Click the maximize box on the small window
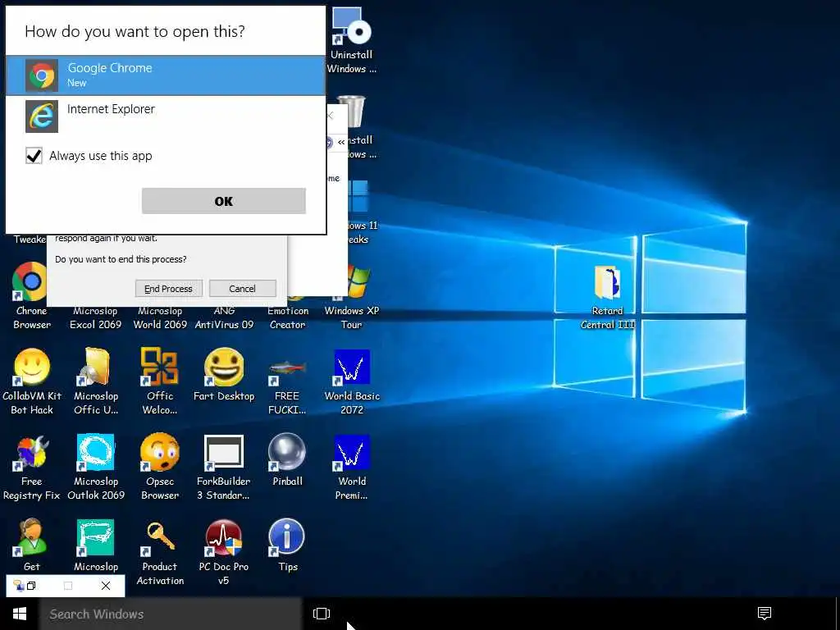Screen dimensions: 840x630 point(68,586)
